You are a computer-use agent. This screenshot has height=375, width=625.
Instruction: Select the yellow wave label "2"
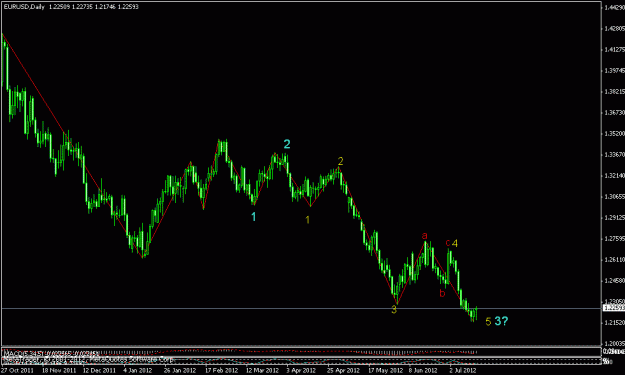coord(340,161)
